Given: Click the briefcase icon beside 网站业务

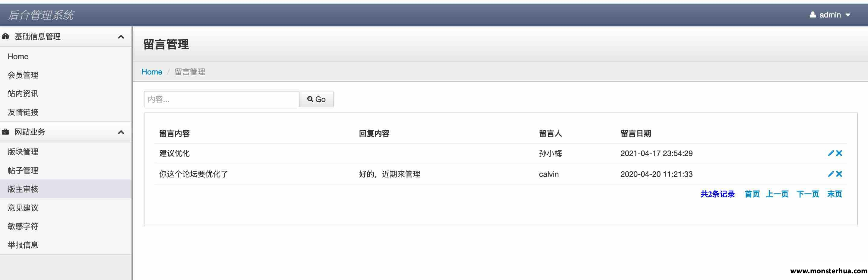Looking at the screenshot, I should [x=5, y=132].
